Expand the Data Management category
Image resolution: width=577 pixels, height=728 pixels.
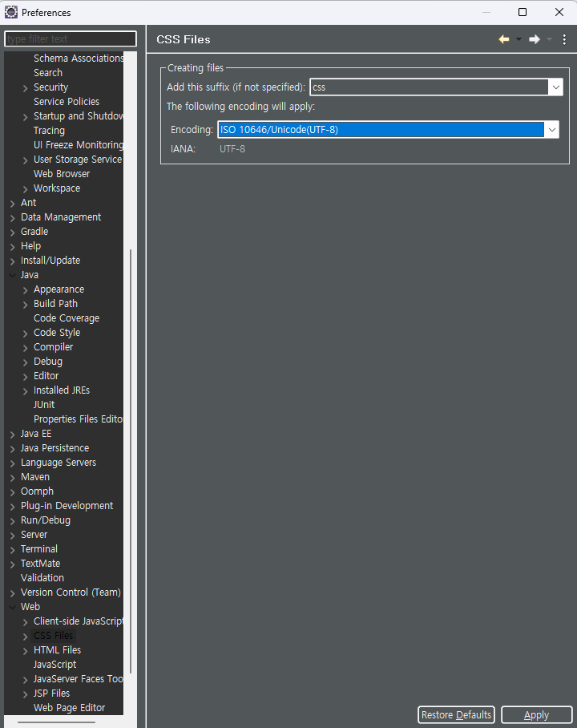point(13,218)
